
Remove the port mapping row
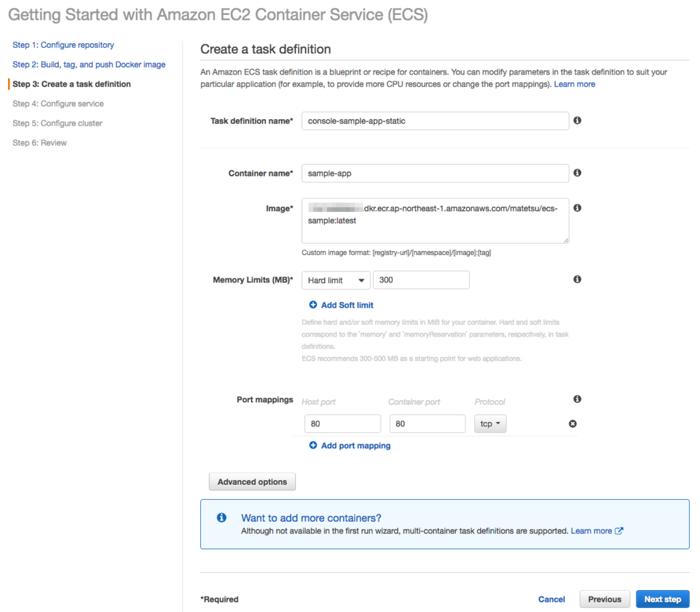click(573, 424)
